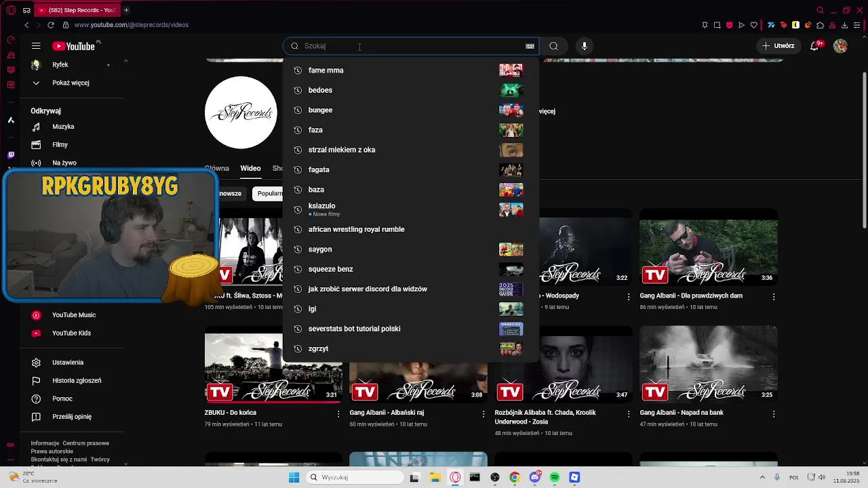Open the new tab plus button
Image resolution: width=868 pixels, height=488 pixels.
click(126, 10)
